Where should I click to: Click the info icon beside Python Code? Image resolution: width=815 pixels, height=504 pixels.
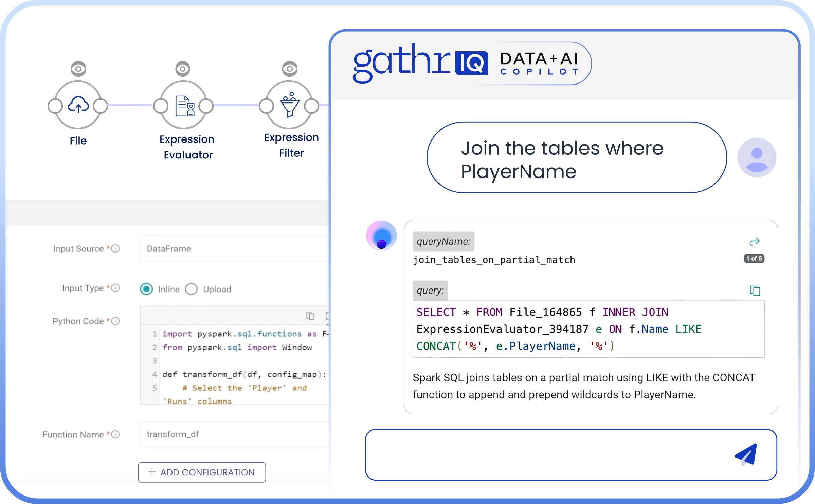115,320
